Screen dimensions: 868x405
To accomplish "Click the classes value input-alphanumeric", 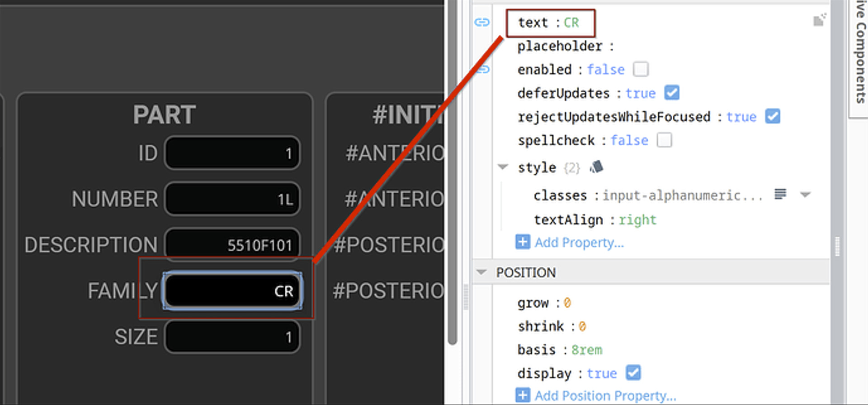I will 683,195.
